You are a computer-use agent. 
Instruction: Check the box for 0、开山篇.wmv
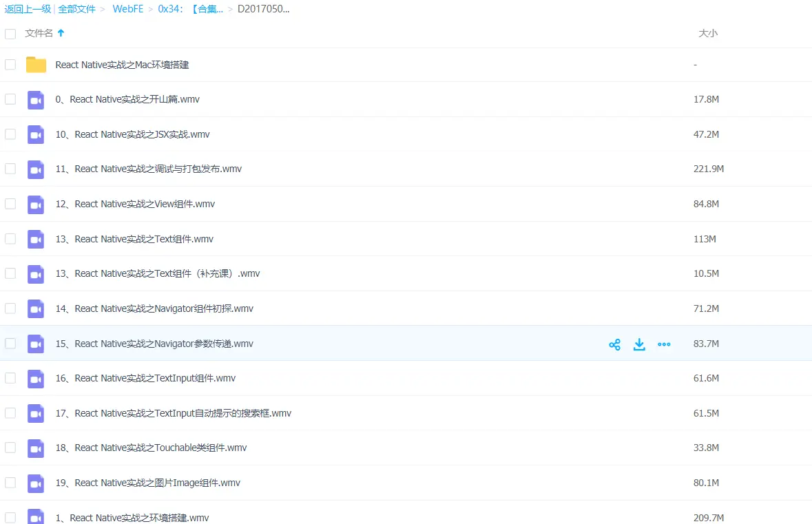point(10,99)
